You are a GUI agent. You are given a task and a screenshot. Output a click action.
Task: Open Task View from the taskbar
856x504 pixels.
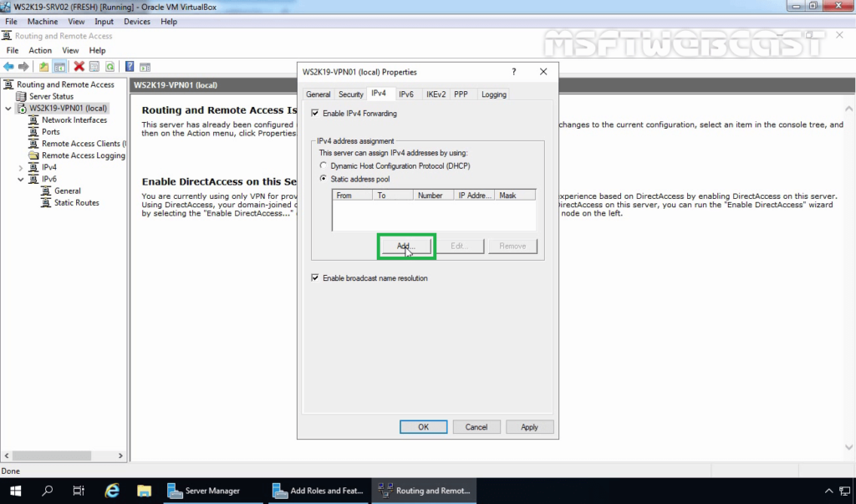click(x=79, y=491)
